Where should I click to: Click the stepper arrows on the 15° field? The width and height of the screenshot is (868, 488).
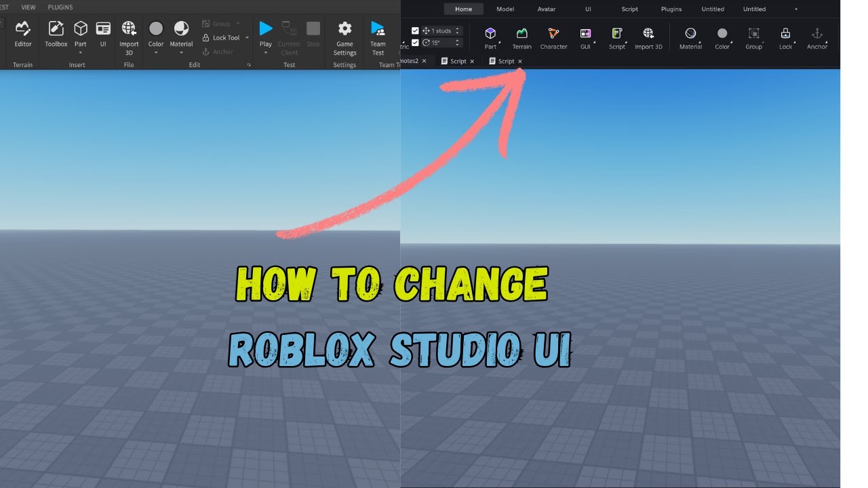point(458,42)
